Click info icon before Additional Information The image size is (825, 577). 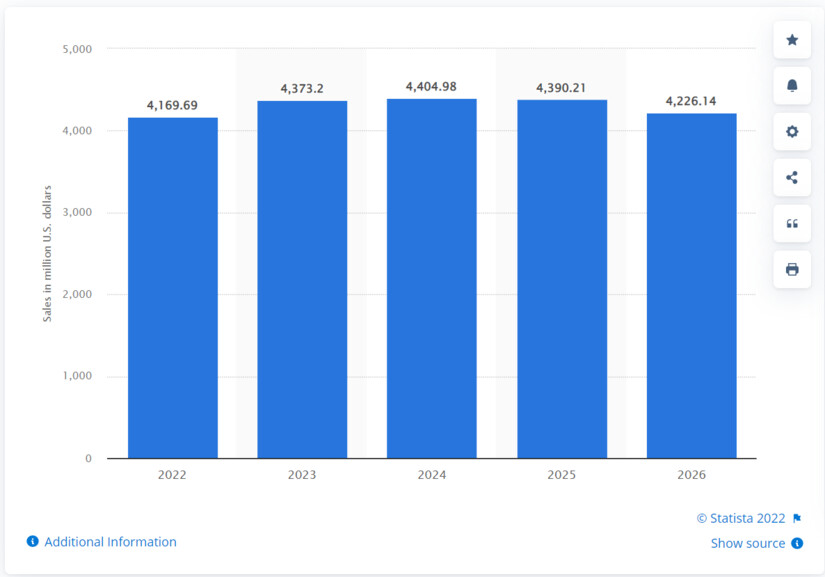tap(33, 542)
